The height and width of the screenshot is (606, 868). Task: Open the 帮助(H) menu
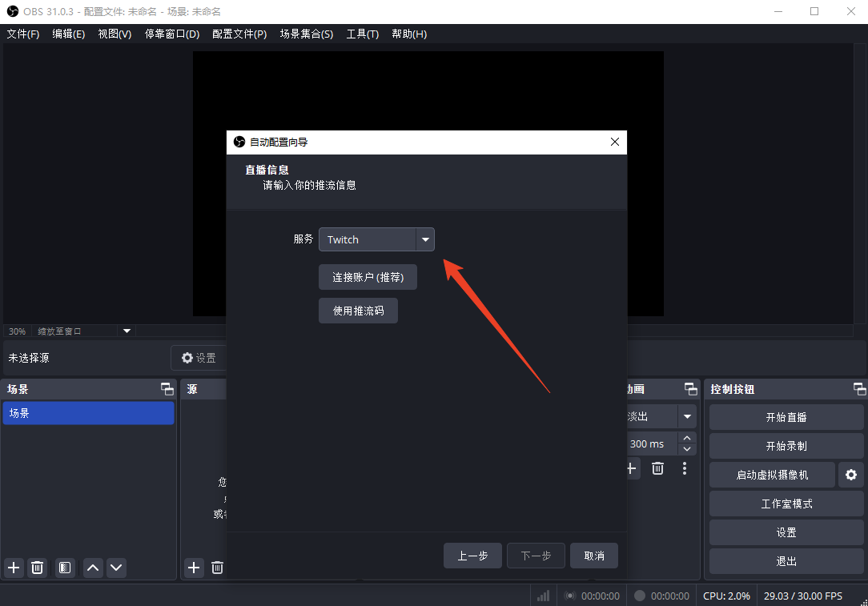tap(409, 34)
